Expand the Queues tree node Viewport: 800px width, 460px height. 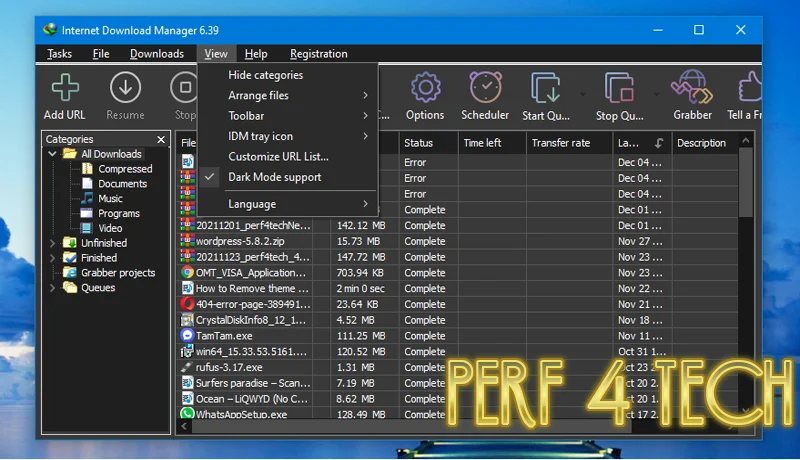[x=52, y=288]
